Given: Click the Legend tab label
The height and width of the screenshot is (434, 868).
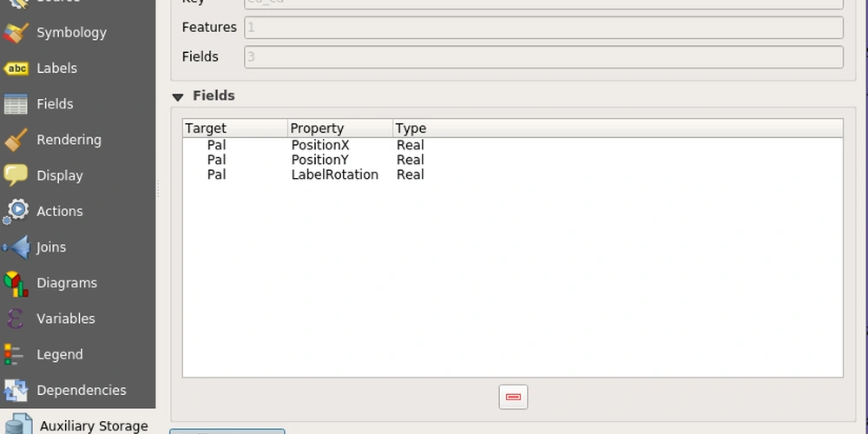Looking at the screenshot, I should (x=60, y=355).
